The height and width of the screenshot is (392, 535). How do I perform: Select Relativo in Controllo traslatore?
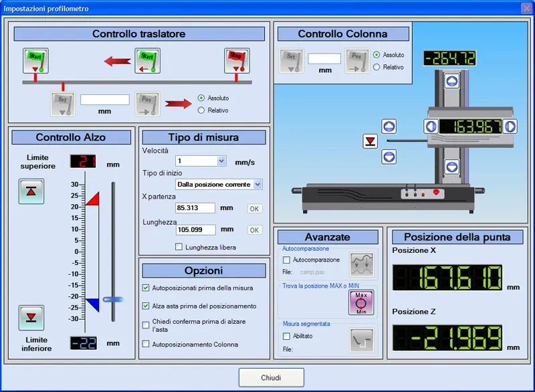click(x=201, y=110)
